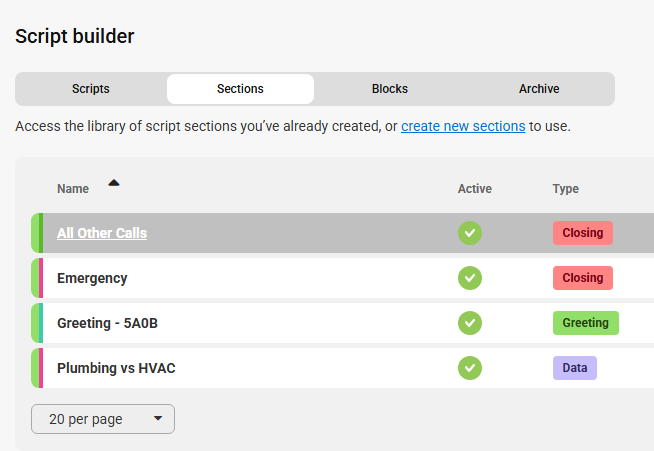654x451 pixels.
Task: Click the Closing tag in Emergency row
Action: tap(583, 278)
